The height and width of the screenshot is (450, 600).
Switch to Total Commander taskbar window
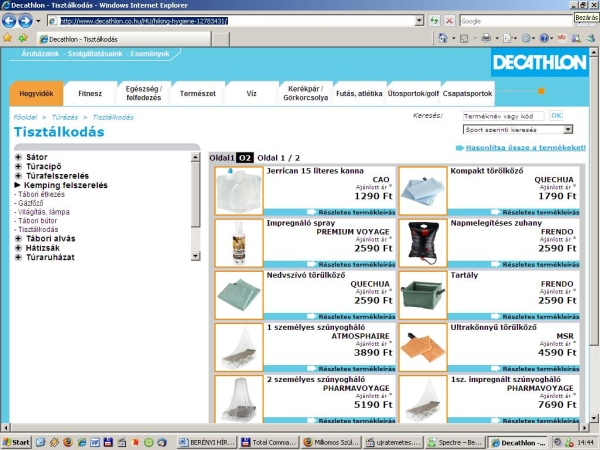click(269, 442)
